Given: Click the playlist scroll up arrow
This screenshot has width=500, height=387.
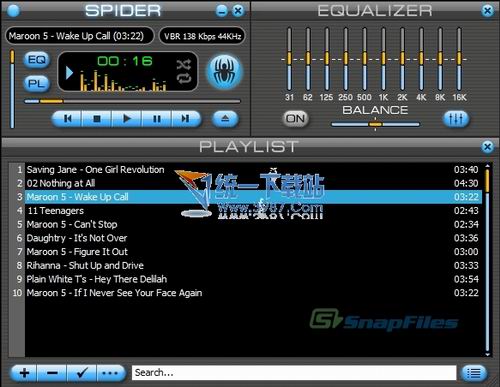Looking at the screenshot, I should click(x=487, y=166).
